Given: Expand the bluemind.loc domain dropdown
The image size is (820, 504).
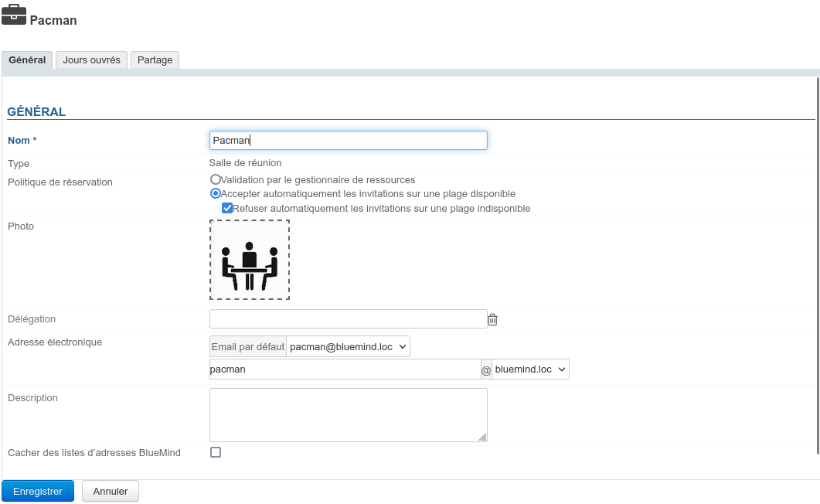Looking at the screenshot, I should point(530,369).
